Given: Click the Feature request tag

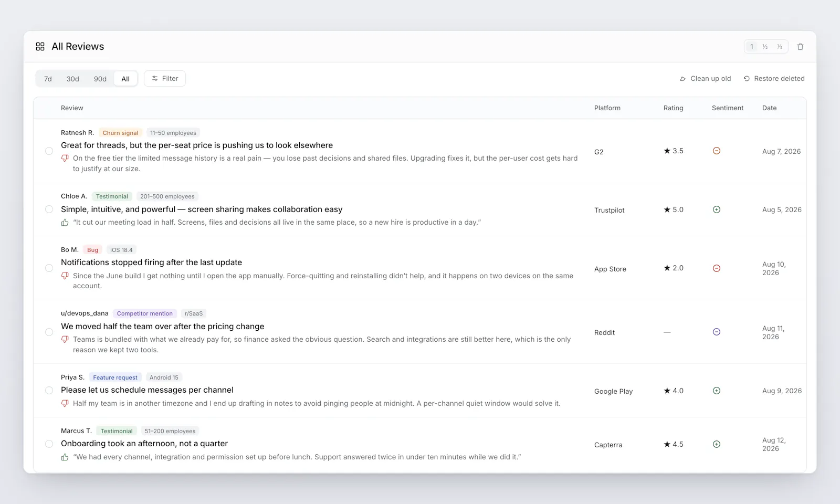Looking at the screenshot, I should pos(115,377).
